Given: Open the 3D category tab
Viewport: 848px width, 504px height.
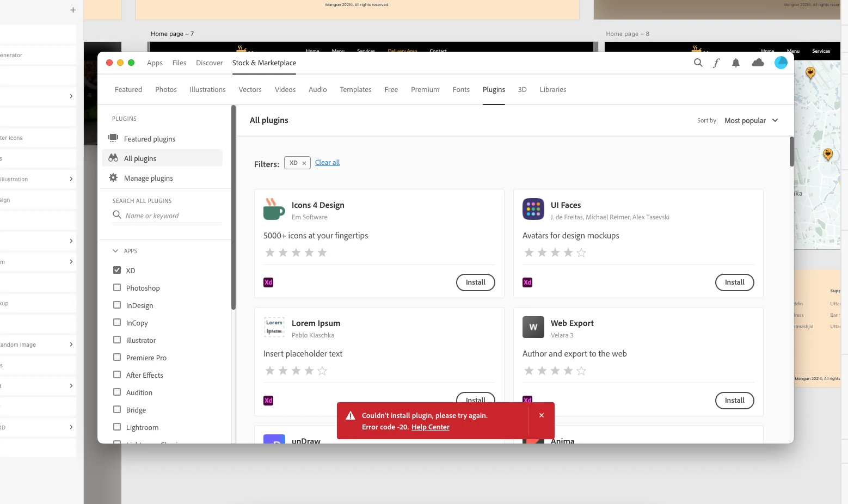Looking at the screenshot, I should pos(522,89).
